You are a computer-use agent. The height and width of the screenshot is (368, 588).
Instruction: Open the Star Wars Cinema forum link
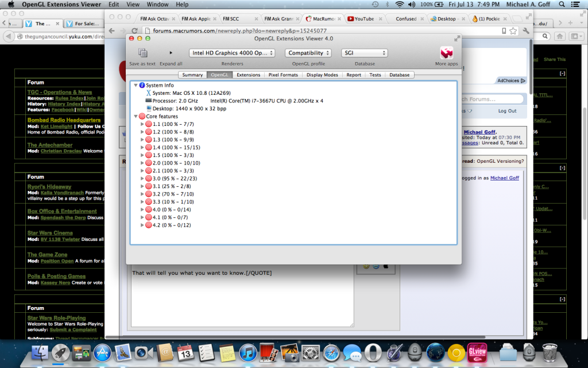pyautogui.click(x=50, y=233)
